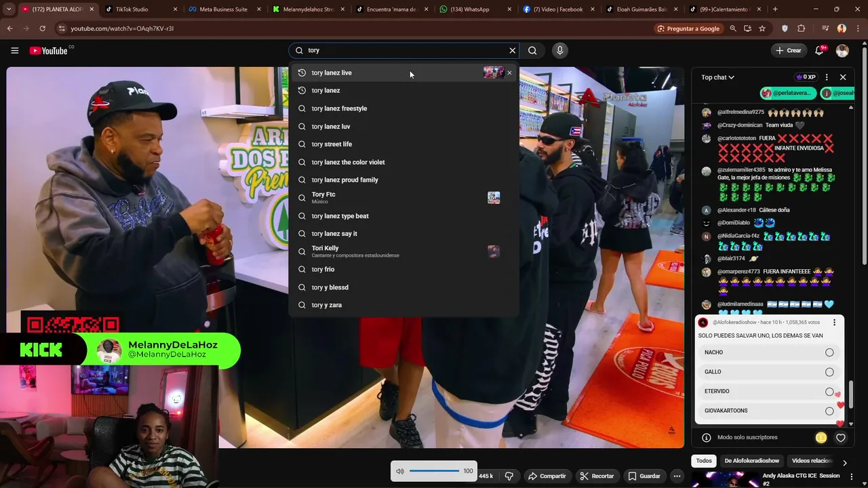Open the yellow Super Chat icon
This screenshot has width=868, height=488.
[x=821, y=438]
